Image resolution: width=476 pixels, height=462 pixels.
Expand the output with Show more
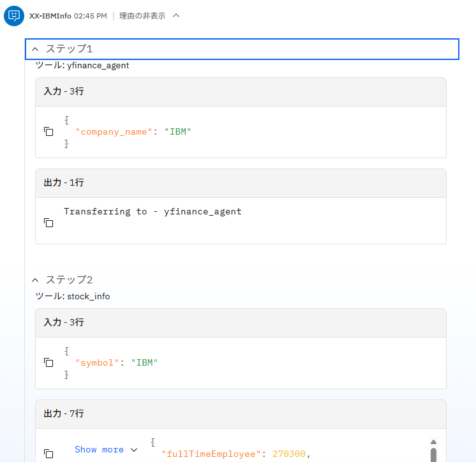(105, 450)
